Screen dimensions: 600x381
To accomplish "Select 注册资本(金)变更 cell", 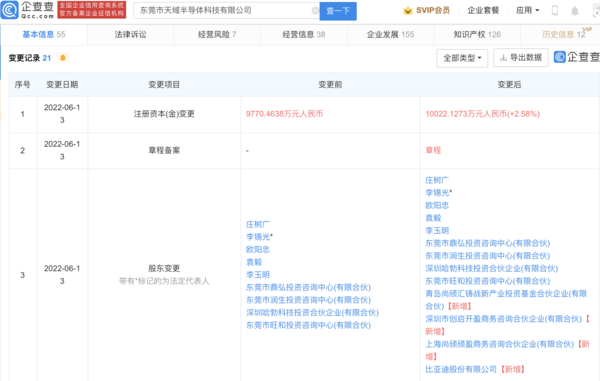I will point(164,114).
